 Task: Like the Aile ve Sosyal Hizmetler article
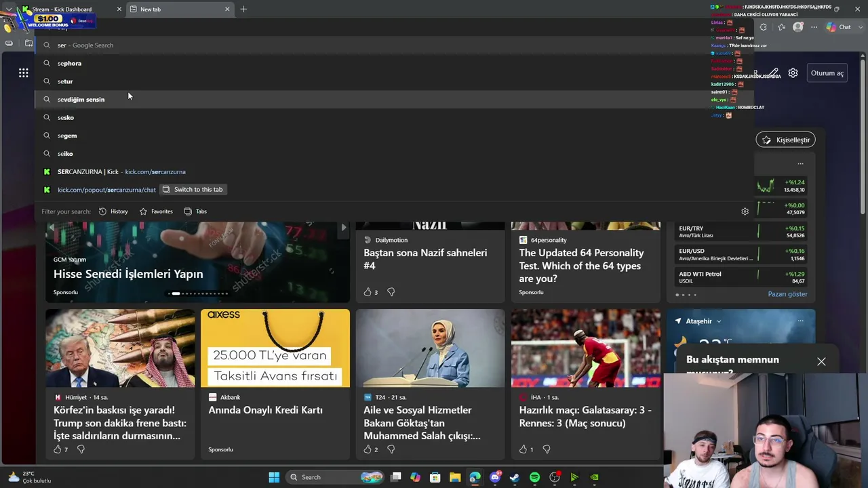368,449
